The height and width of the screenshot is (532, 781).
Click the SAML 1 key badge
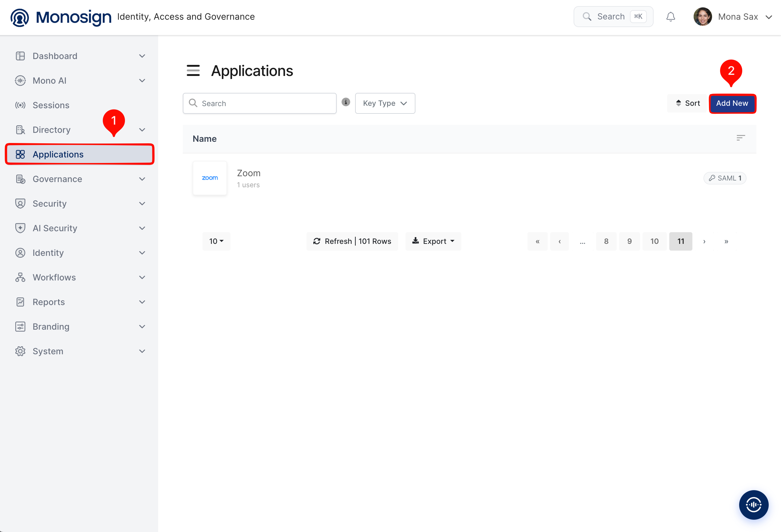click(x=725, y=178)
